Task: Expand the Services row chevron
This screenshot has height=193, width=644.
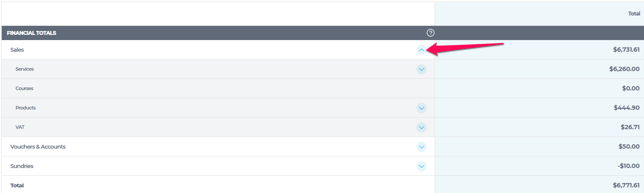Action: (x=421, y=69)
